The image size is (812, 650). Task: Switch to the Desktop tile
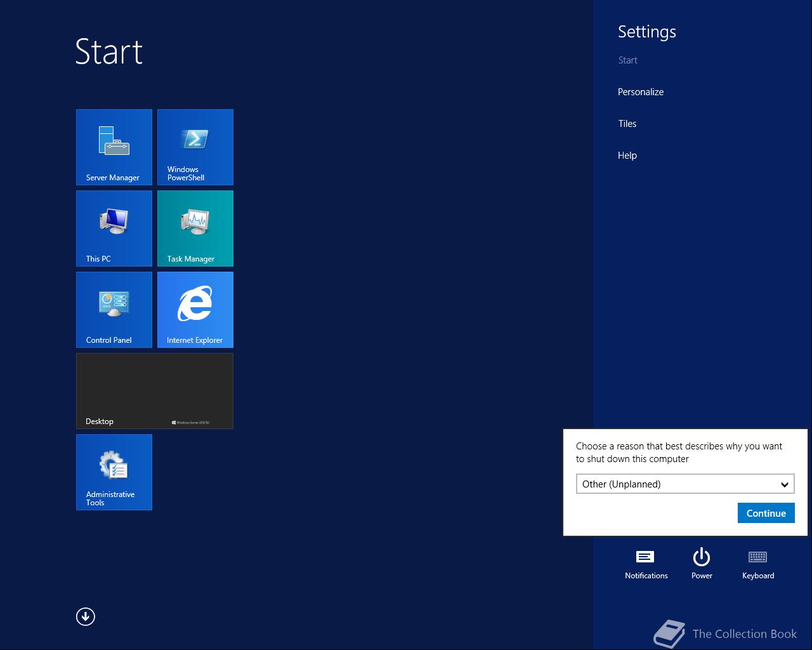tap(155, 391)
